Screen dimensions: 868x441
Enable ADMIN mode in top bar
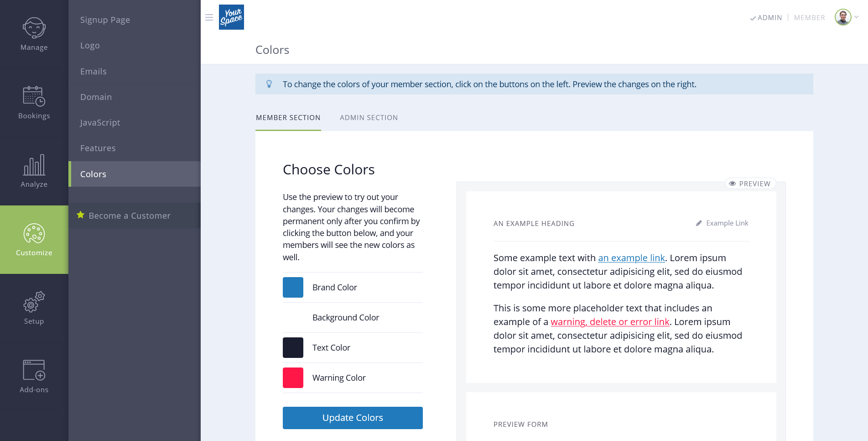(769, 17)
